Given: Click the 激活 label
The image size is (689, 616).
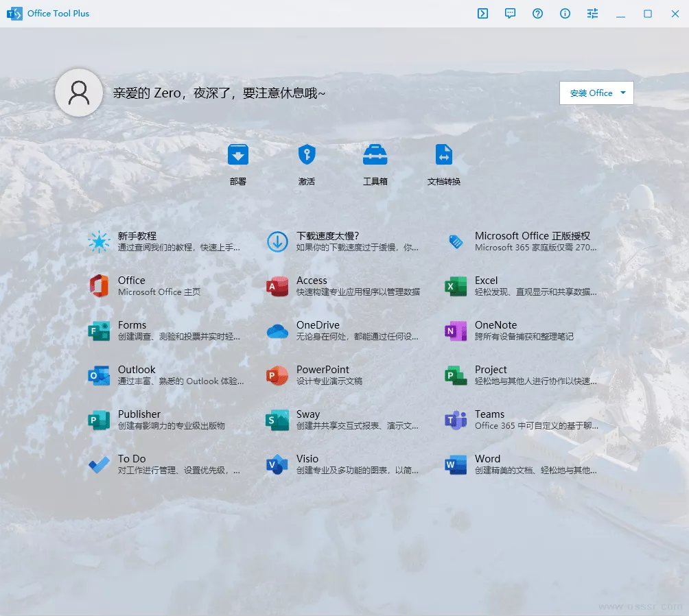Looking at the screenshot, I should [x=307, y=182].
